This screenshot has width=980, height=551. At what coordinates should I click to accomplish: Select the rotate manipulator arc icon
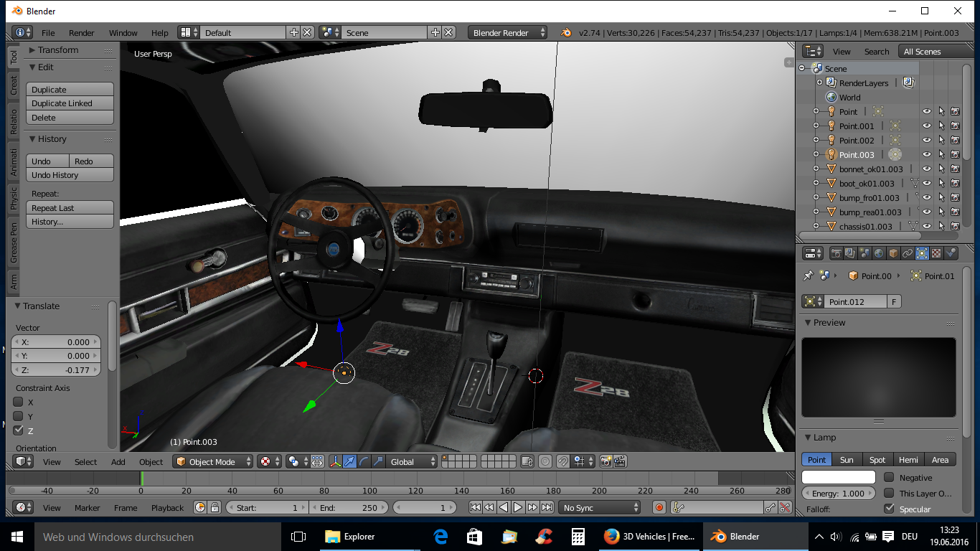pyautogui.click(x=364, y=461)
